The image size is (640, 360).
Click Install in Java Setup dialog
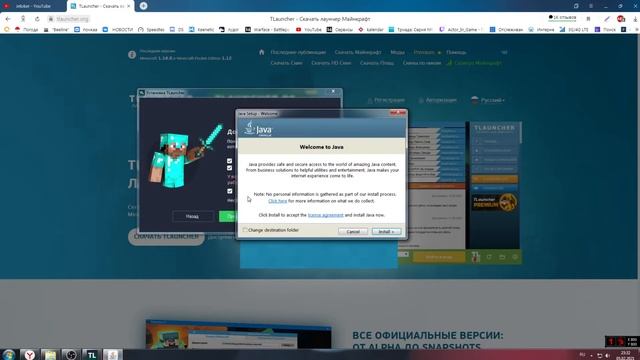pos(386,231)
